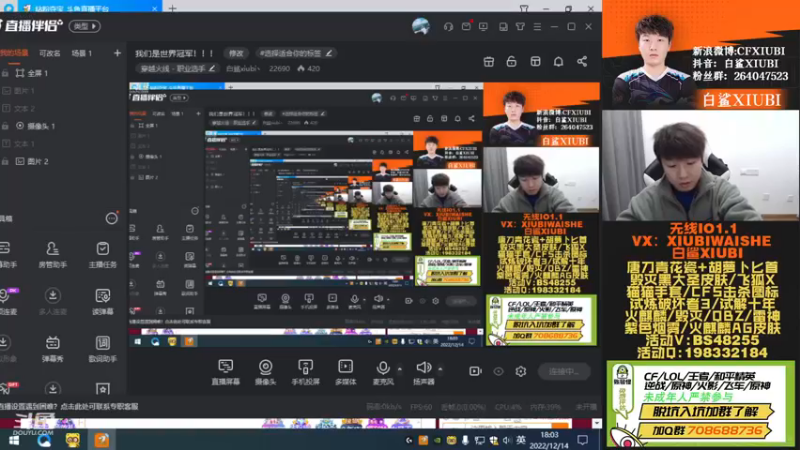Open 主播任务 tool
800x450 pixels.
point(103,255)
